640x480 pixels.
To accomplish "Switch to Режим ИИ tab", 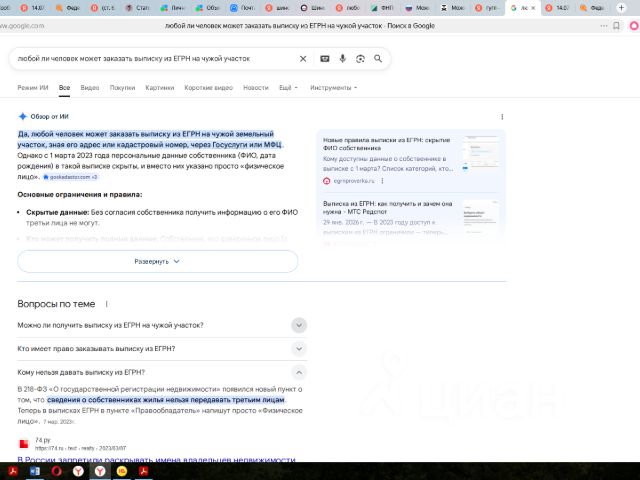I will (33, 88).
